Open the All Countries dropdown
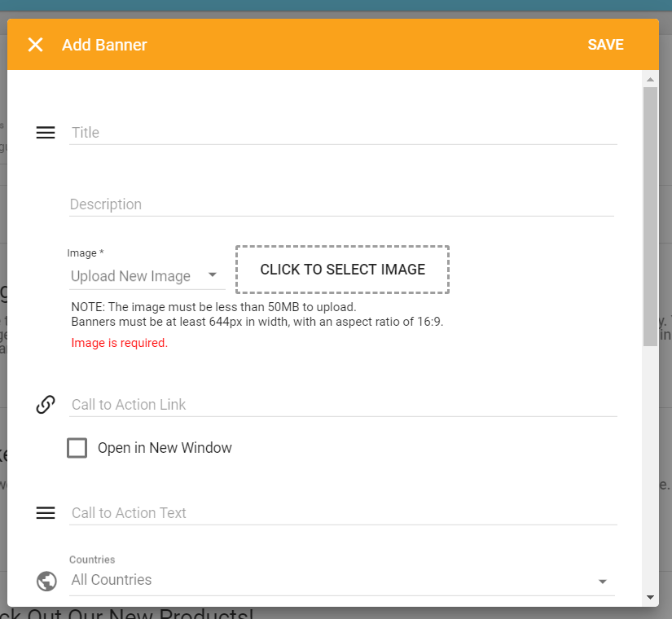Screen dimensions: 672x619 (334, 580)
